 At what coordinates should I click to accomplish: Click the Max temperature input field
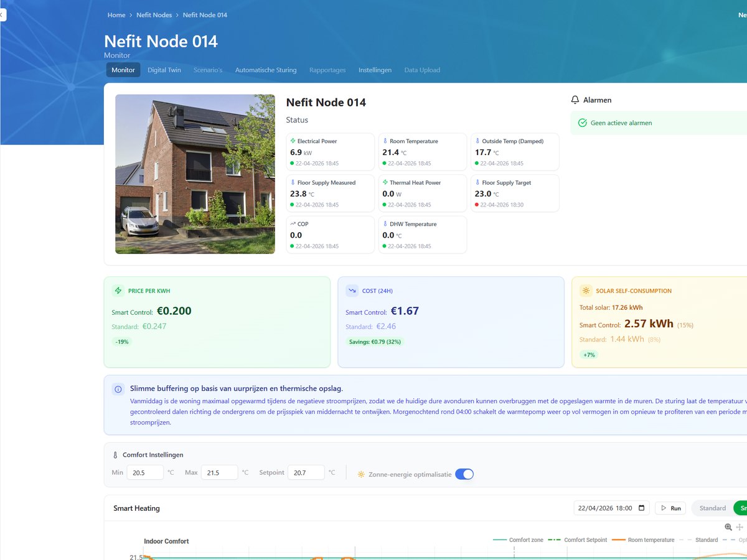(x=219, y=472)
